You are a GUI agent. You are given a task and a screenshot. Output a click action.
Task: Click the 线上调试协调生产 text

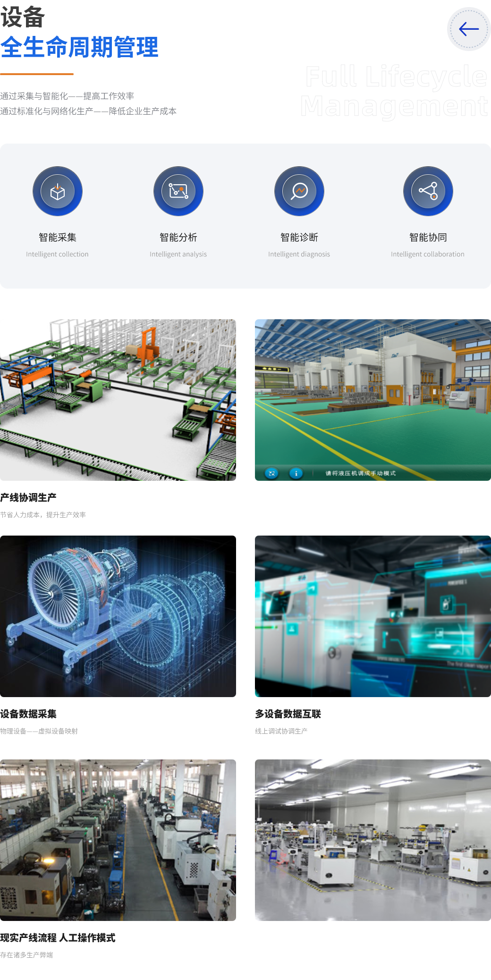281,731
